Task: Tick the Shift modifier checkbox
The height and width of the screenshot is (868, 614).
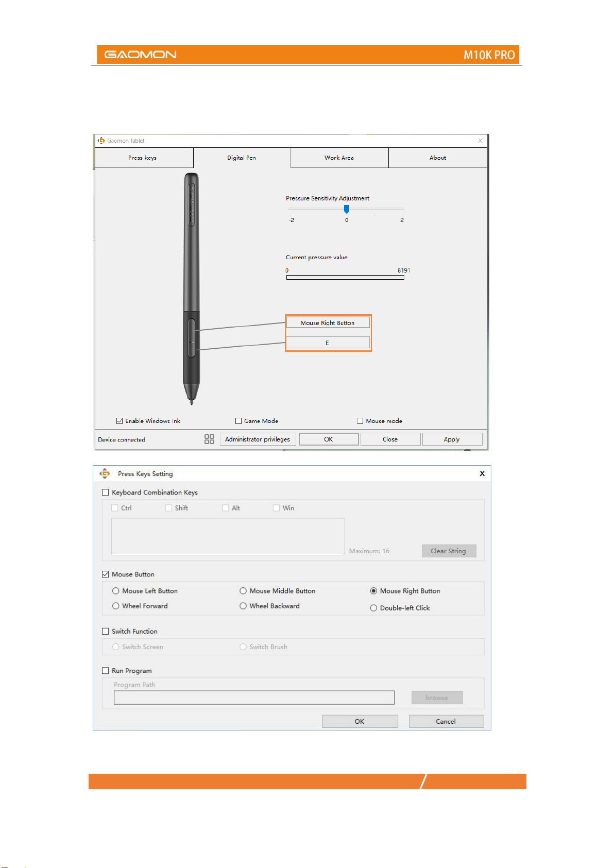Action: [x=168, y=508]
